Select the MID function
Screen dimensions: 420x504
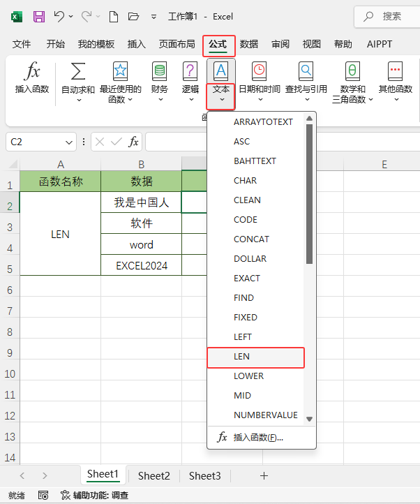click(256, 396)
